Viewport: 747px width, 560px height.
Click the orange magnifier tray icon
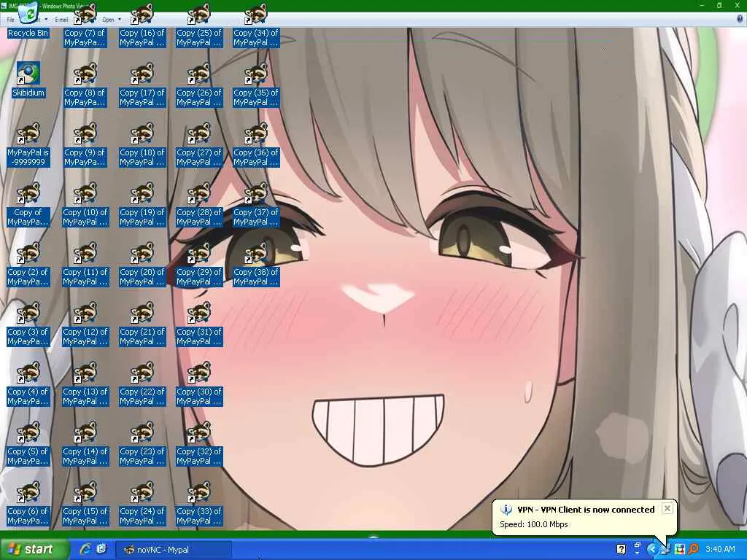point(693,550)
